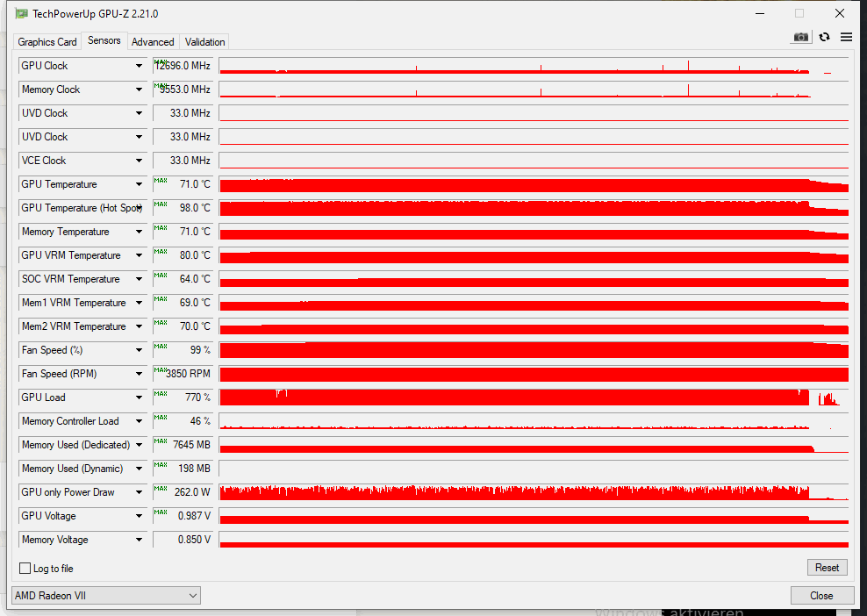Select the Sensors tab
867x616 pixels.
pos(104,40)
